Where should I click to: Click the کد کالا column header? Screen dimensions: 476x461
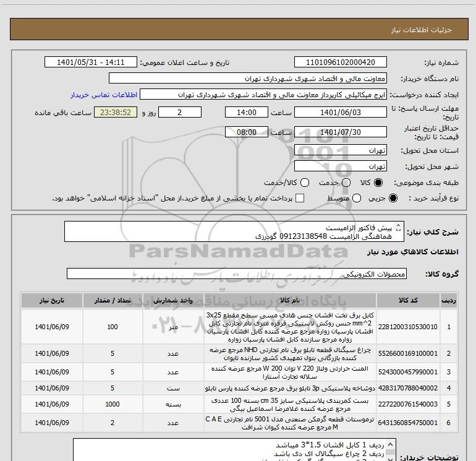[x=408, y=300]
